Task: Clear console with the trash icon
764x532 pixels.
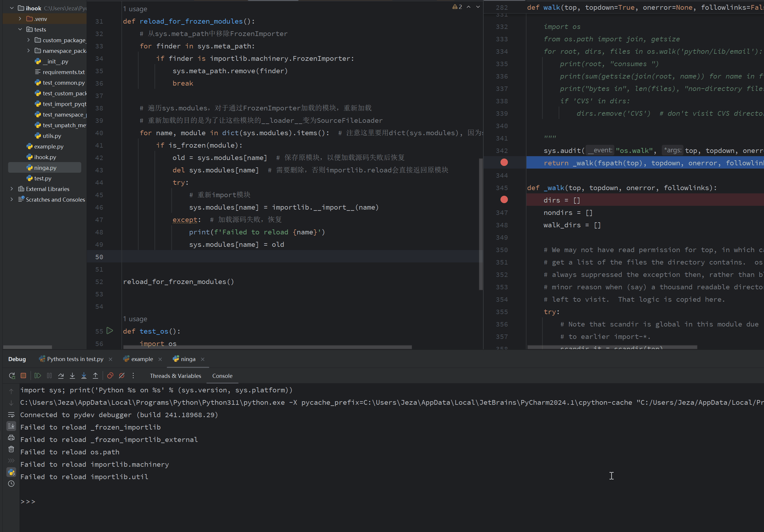Action: pos(11,449)
